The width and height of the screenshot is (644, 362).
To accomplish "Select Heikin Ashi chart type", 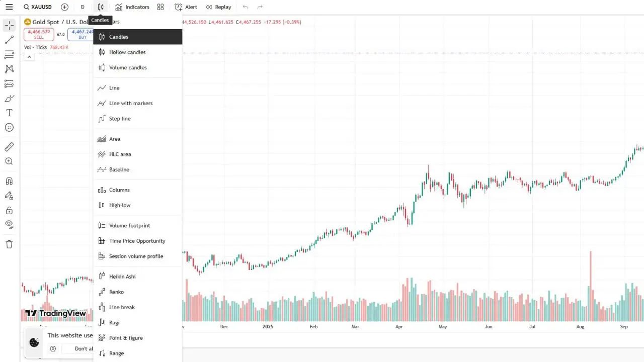I will click(x=123, y=276).
